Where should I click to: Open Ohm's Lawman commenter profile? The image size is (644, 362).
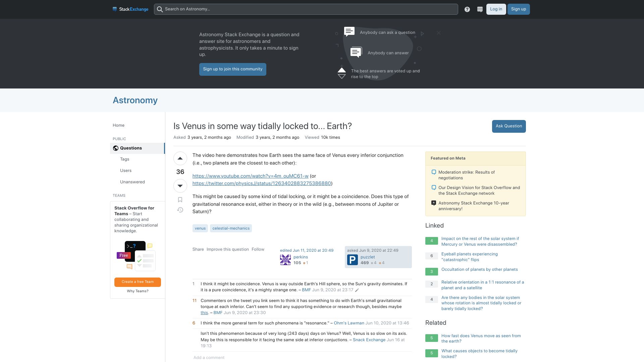[349, 323]
